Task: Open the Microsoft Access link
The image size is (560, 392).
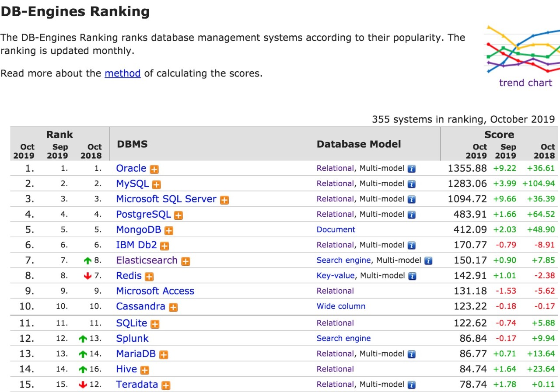Action: (x=155, y=291)
